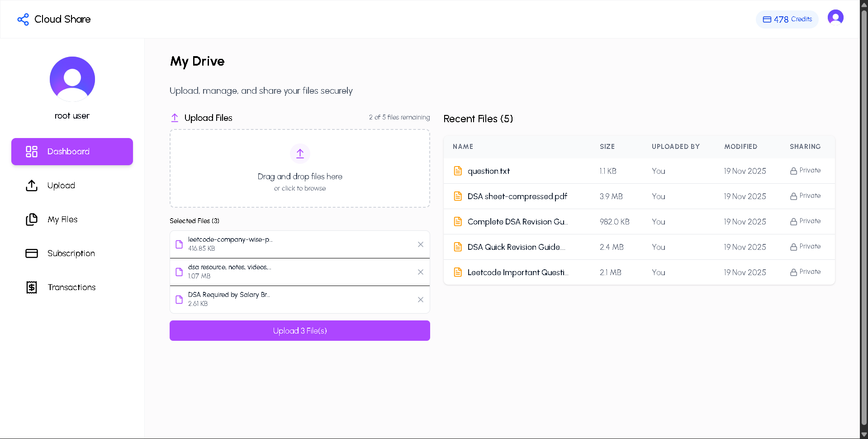Click document icon for Complete DSA Revision Guide
The image size is (868, 439).
458,222
